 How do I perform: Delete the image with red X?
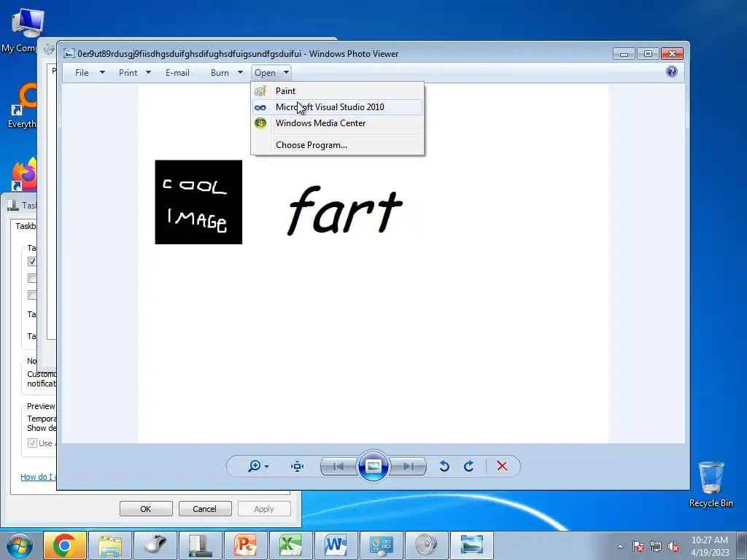pos(502,466)
